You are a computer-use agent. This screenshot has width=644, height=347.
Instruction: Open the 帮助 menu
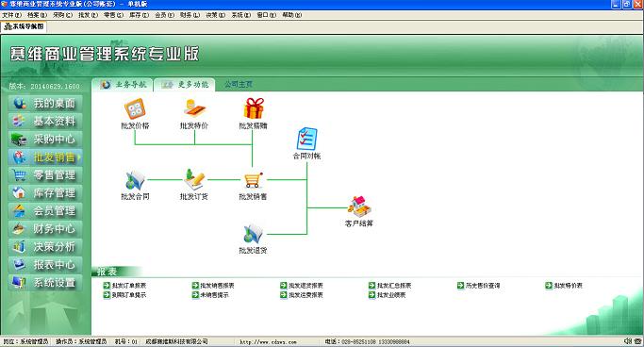[x=291, y=15]
